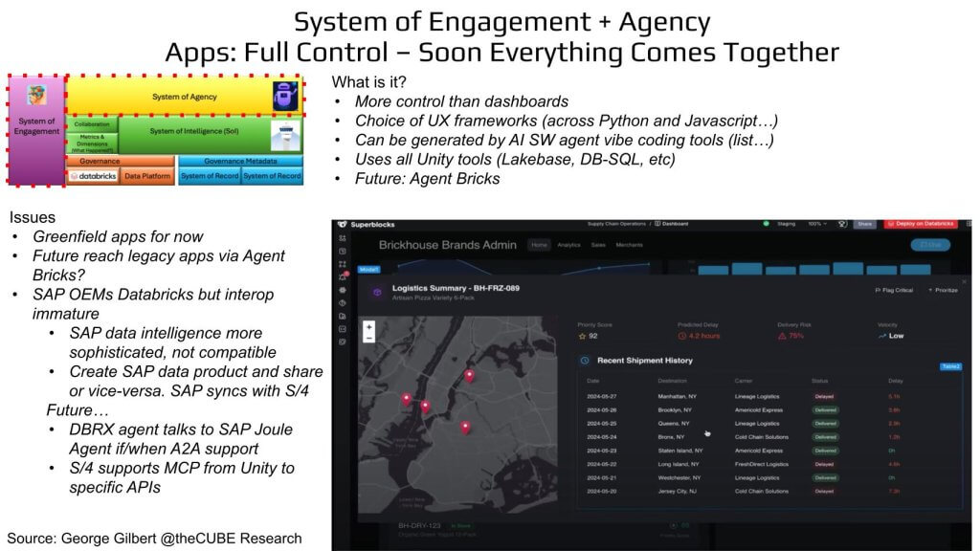980x551 pixels.
Task: Click the Flag Critical button
Action: pos(895,290)
